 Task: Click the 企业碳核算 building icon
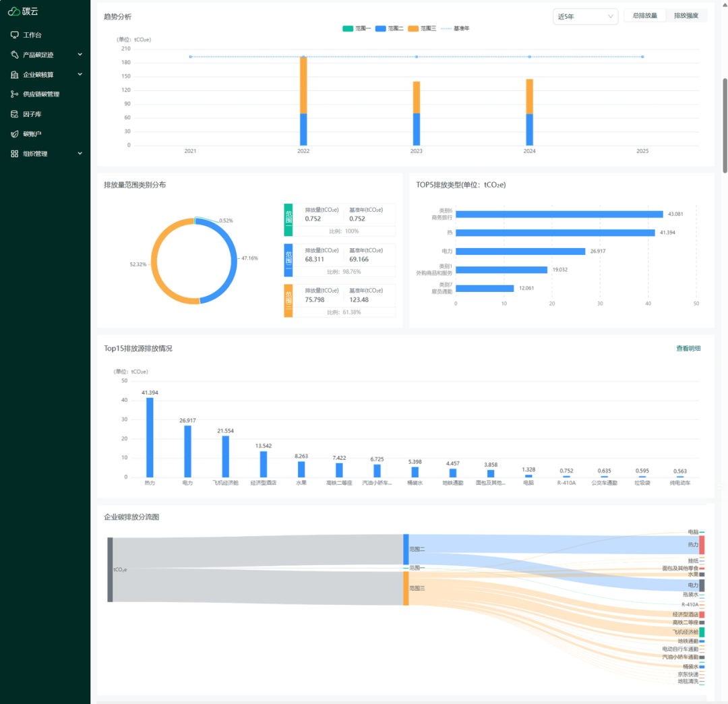click(15, 74)
